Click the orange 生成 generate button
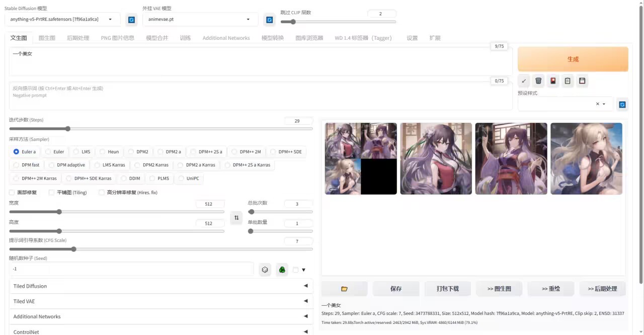644x335 pixels. tap(573, 59)
